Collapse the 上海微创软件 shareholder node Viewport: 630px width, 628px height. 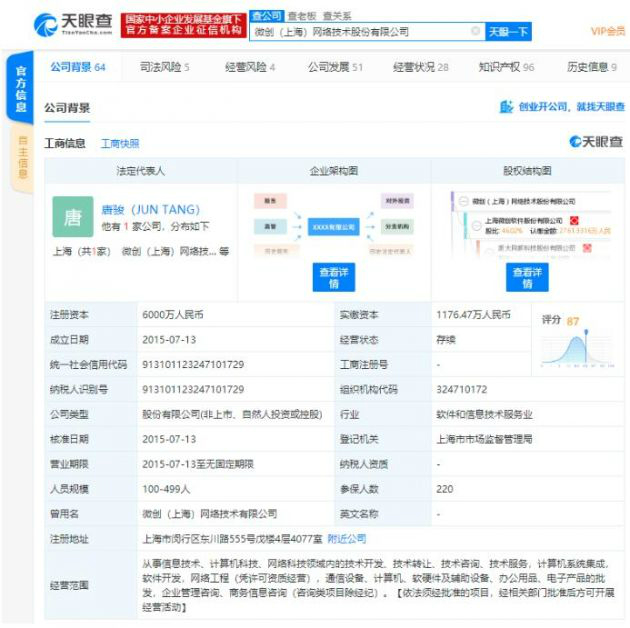(x=477, y=225)
